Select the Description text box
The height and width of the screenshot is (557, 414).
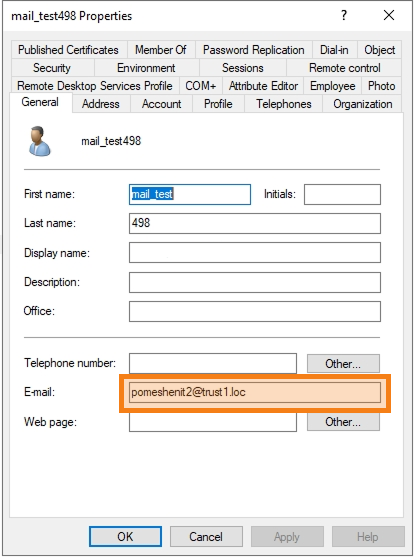[x=255, y=282]
